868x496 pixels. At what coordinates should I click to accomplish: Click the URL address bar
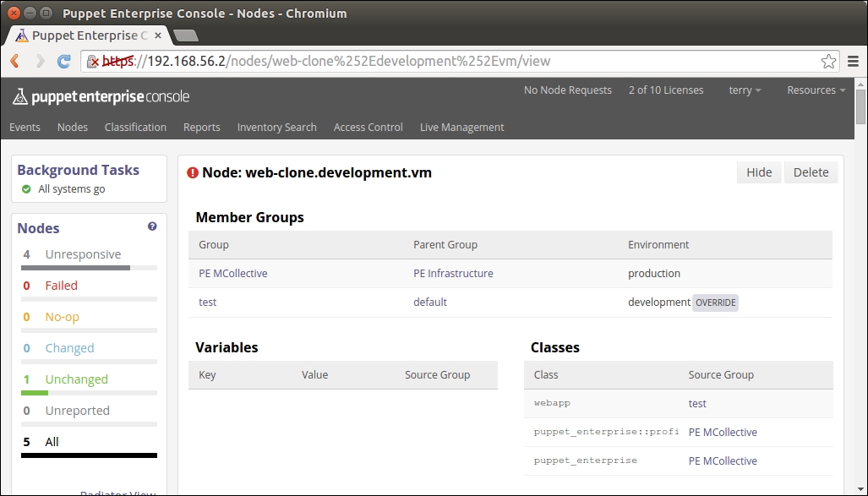pos(473,62)
